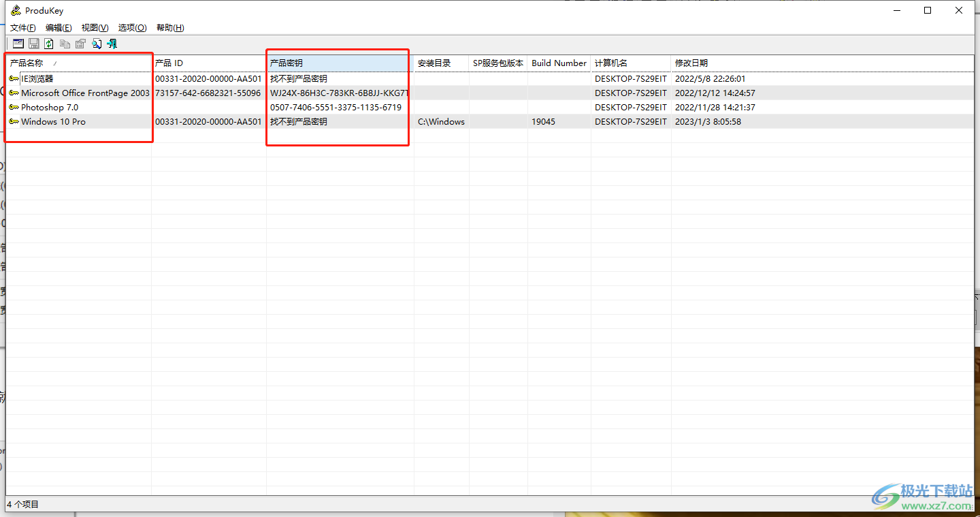
Task: Click the Exit door toolbar icon
Action: pyautogui.click(x=112, y=44)
